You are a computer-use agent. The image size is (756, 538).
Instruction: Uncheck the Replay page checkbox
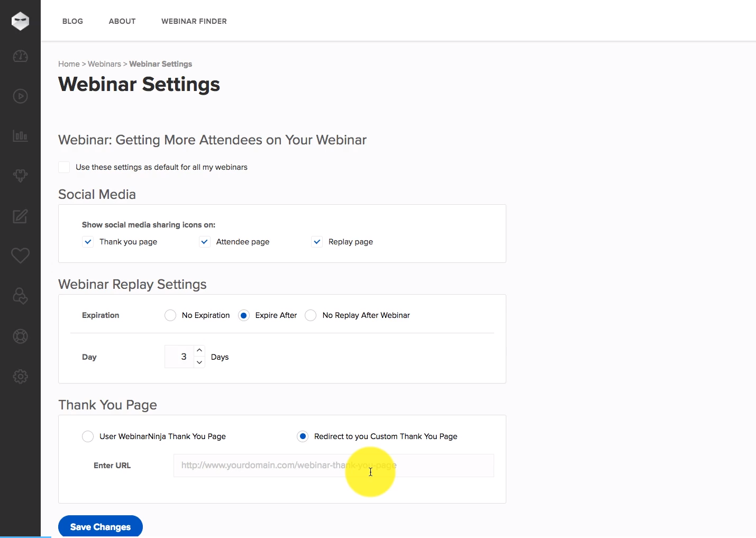click(317, 242)
